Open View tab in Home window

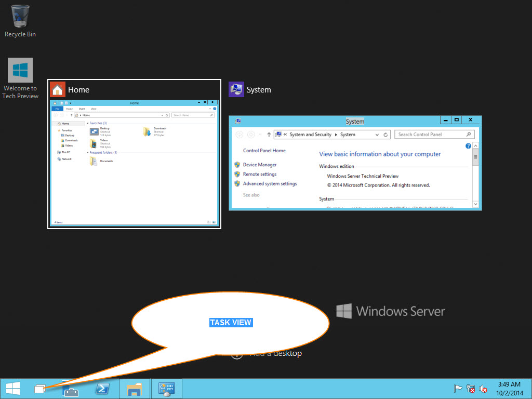pos(94,109)
